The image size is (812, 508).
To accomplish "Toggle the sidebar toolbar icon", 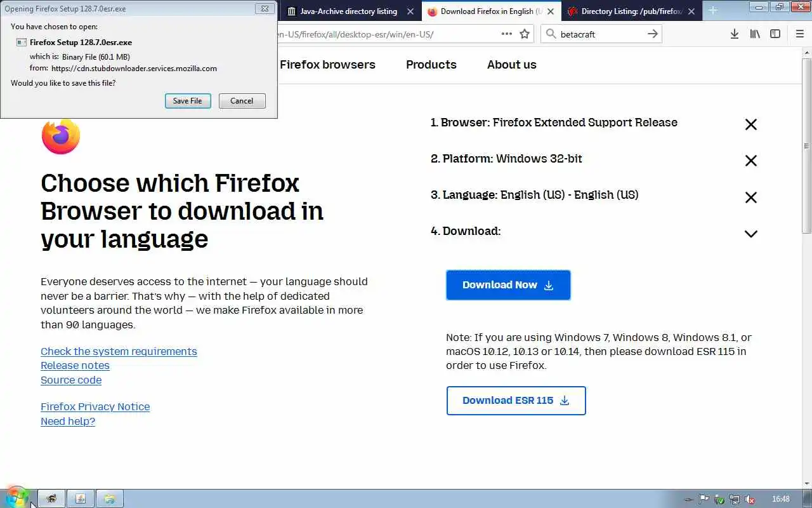I will [775, 34].
